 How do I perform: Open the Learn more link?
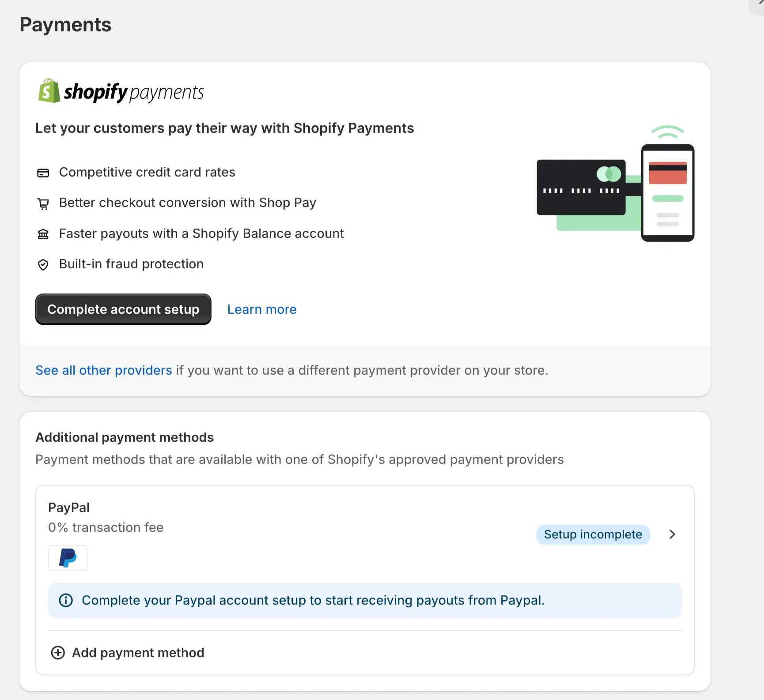coord(262,309)
